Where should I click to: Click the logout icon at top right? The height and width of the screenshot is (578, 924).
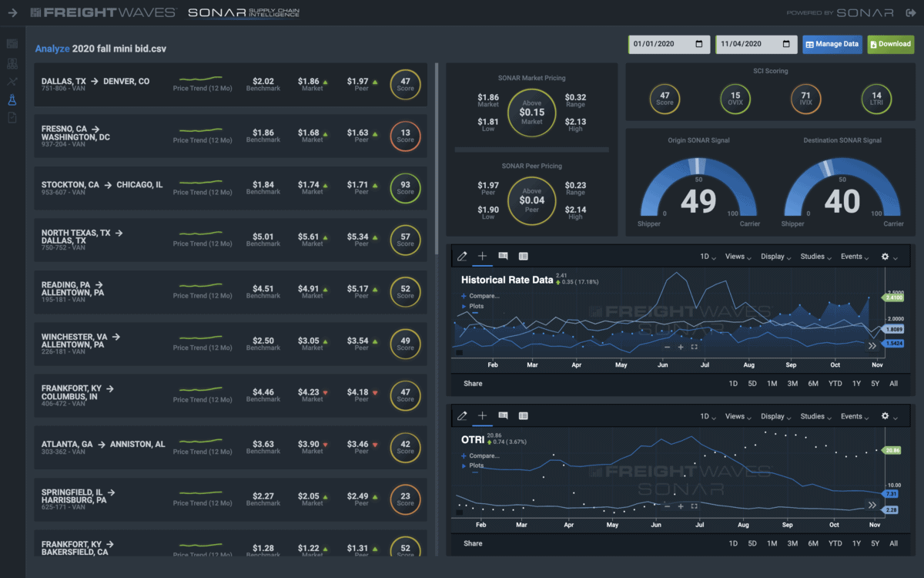click(x=910, y=12)
